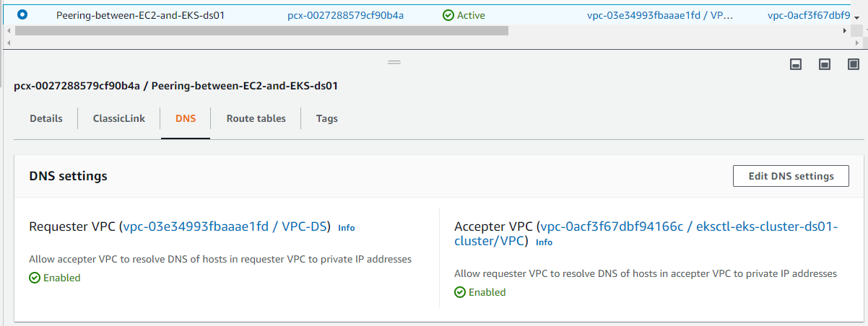
Task: Click full-screen panel layout icon
Action: [853, 64]
